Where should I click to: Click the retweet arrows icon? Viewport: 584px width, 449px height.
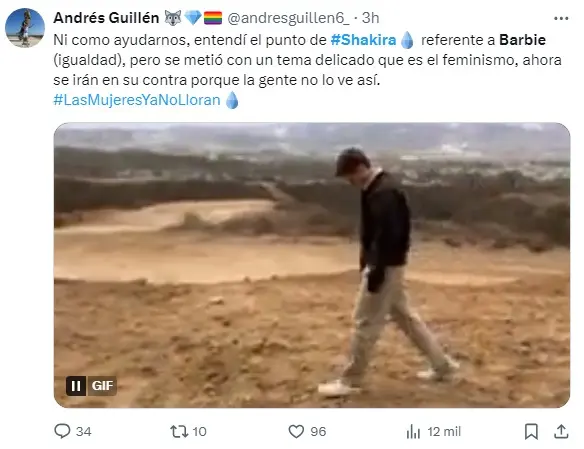point(179,432)
